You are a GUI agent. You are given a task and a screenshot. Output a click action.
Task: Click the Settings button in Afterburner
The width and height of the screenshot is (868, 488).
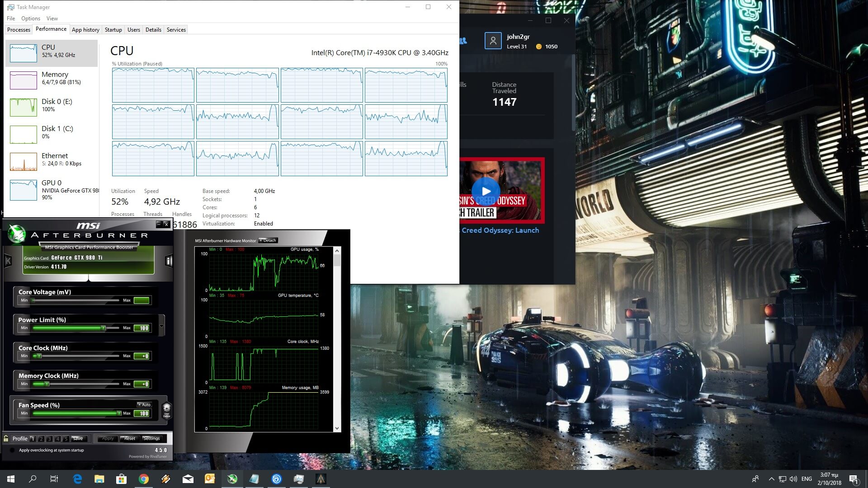[151, 438]
